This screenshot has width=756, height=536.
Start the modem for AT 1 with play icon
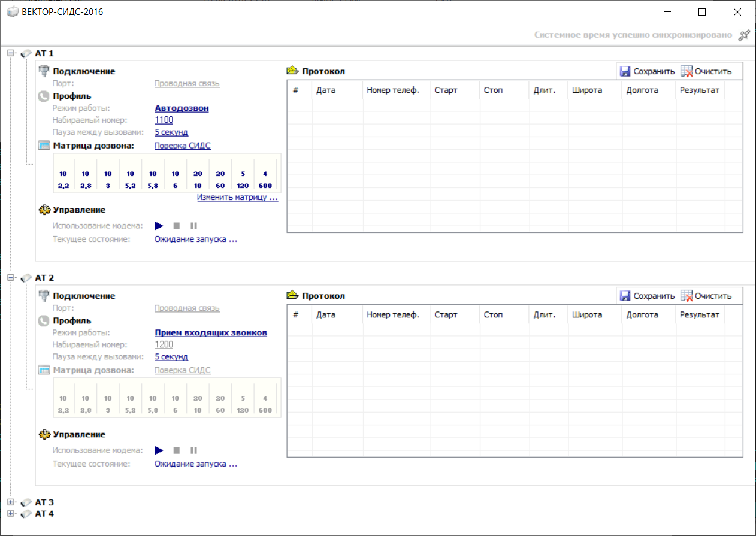pyautogui.click(x=159, y=226)
